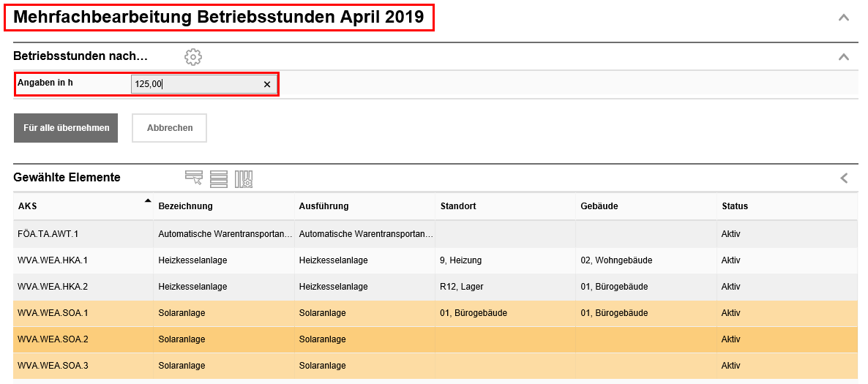The height and width of the screenshot is (384, 868).
Task: Sort by the Standort column header
Action: coord(458,206)
